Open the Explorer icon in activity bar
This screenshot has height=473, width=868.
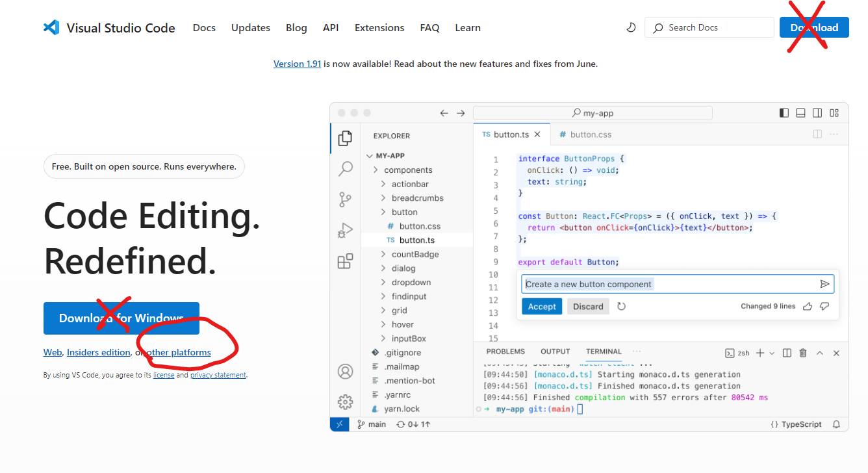[x=345, y=138]
